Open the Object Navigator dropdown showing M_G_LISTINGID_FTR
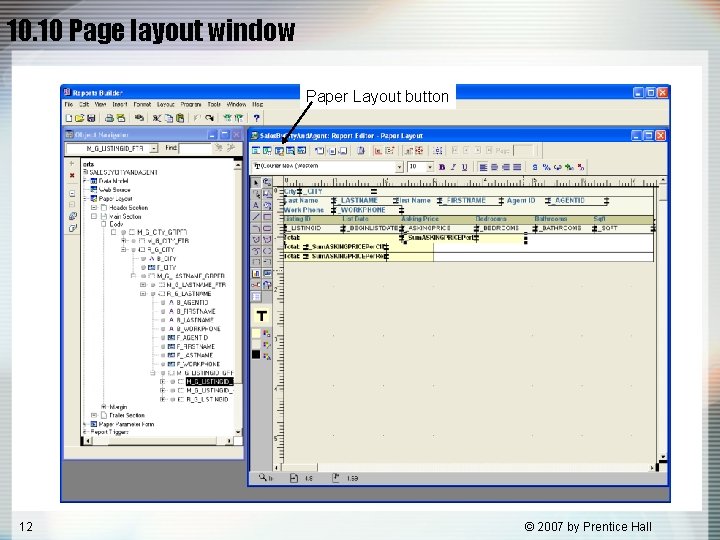 point(154,148)
